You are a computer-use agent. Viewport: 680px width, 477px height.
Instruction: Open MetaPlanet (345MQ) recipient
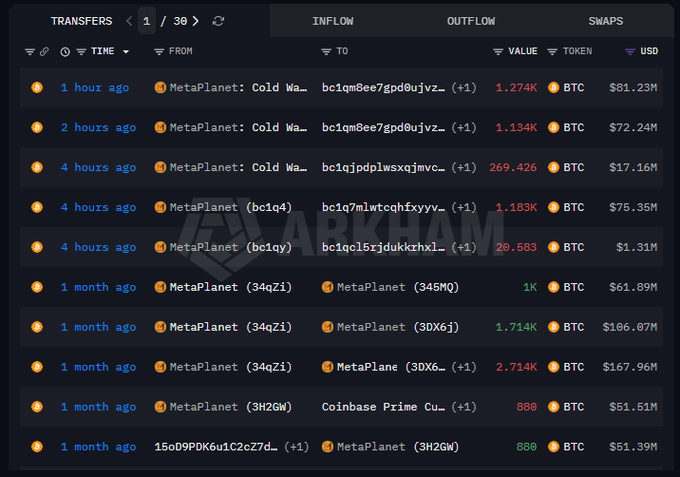398,287
